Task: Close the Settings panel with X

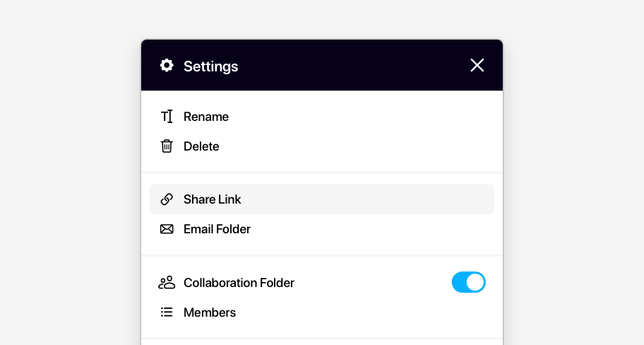Action: click(x=477, y=66)
